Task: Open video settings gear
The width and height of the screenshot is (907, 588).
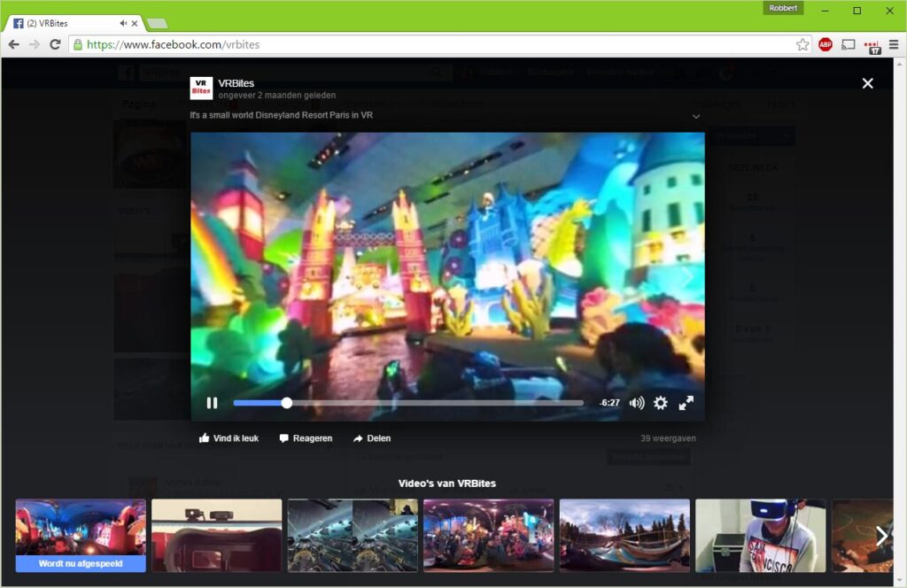Action: click(661, 403)
